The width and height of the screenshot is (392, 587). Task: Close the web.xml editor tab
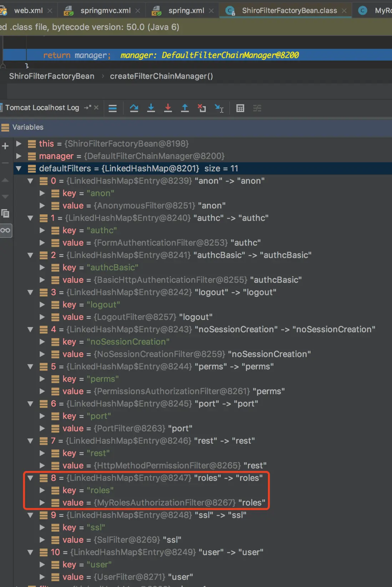[x=50, y=11]
